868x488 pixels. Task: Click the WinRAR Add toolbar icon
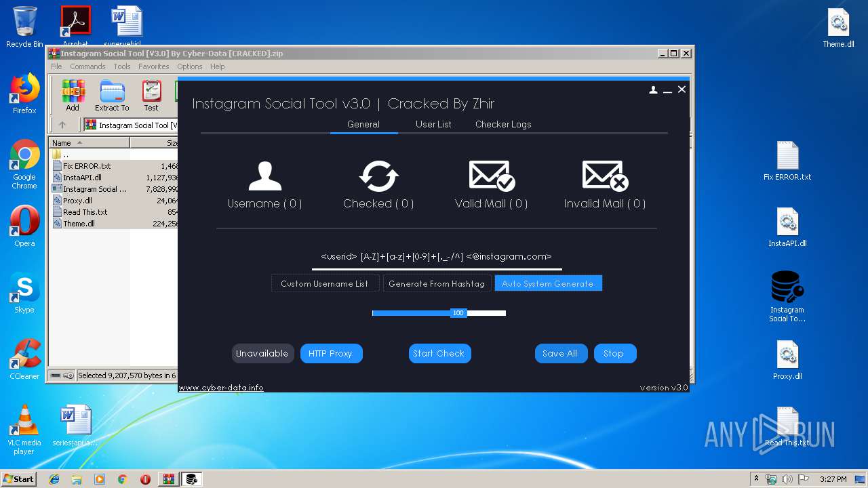click(x=73, y=96)
